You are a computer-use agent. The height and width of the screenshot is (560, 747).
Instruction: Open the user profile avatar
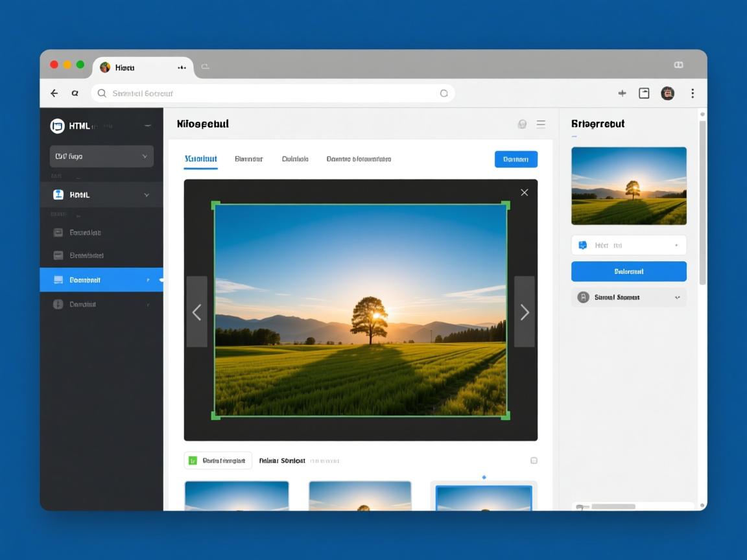[x=667, y=93]
